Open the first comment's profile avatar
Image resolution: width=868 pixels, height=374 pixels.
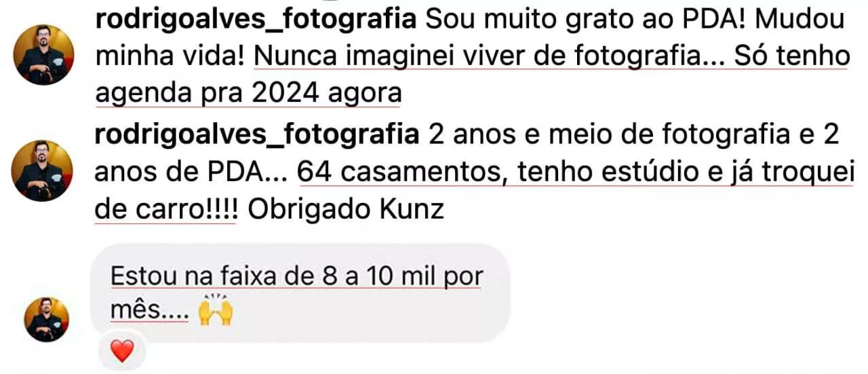coord(44,55)
